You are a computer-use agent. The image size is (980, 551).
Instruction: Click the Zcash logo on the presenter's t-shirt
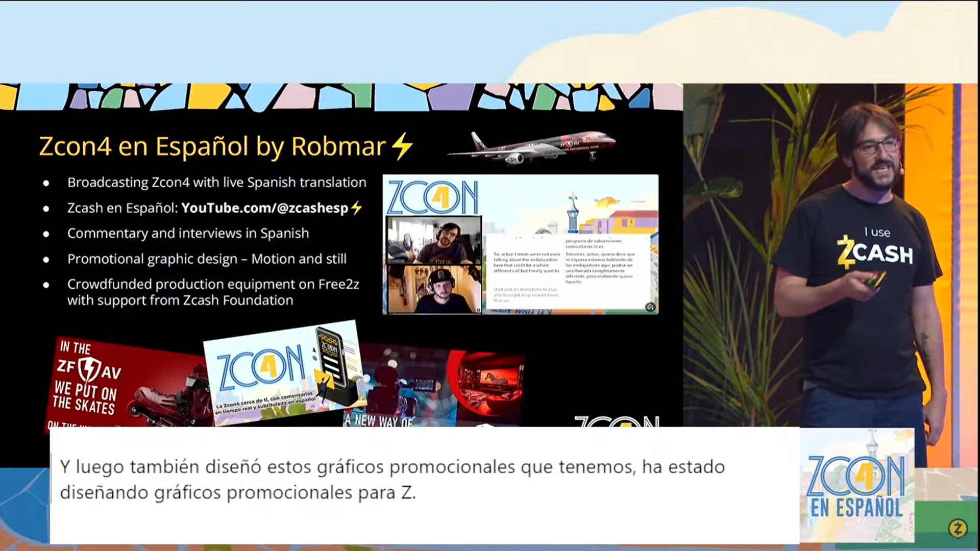(875, 252)
